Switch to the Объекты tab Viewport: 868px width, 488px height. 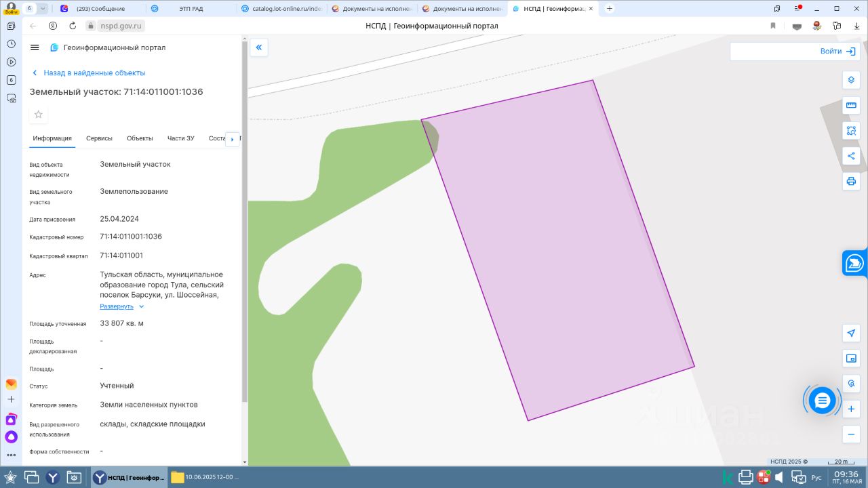tap(140, 138)
